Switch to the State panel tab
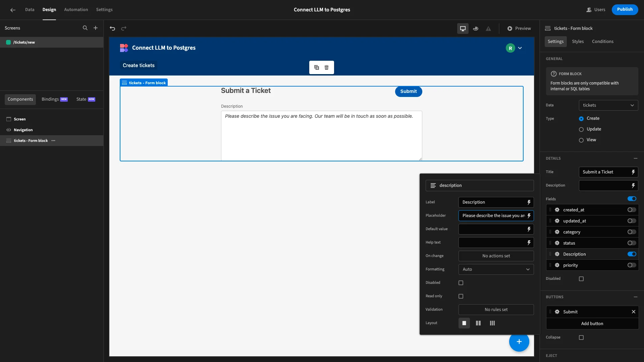 pos(86,99)
